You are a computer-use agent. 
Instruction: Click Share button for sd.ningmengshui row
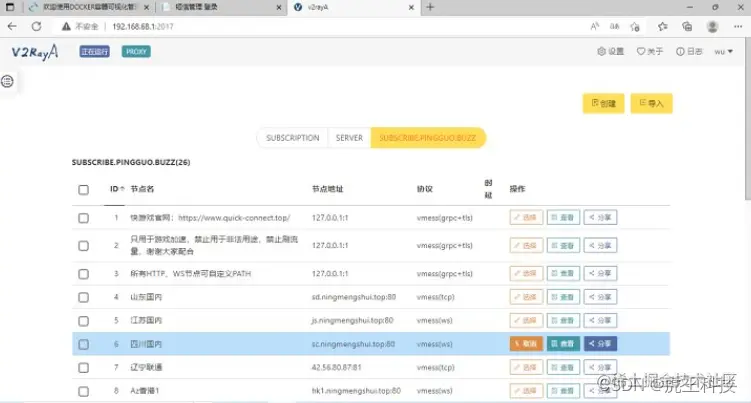600,297
